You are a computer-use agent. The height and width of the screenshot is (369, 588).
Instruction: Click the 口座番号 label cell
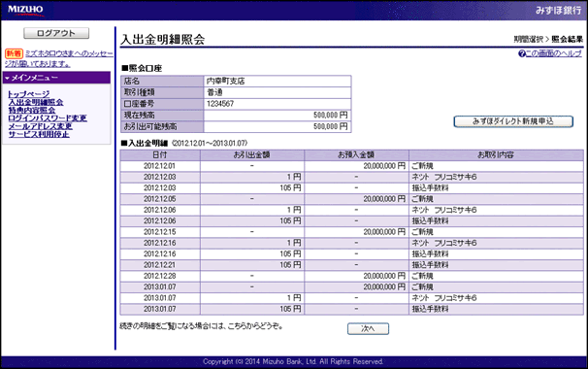pos(162,104)
